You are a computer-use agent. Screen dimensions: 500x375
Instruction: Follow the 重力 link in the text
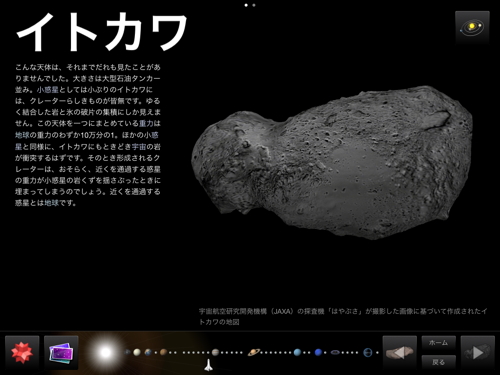146,124
